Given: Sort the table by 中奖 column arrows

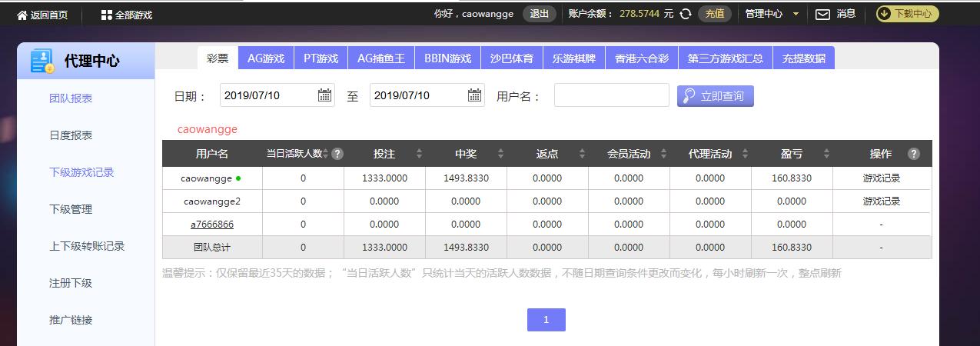Looking at the screenshot, I should (x=500, y=154).
